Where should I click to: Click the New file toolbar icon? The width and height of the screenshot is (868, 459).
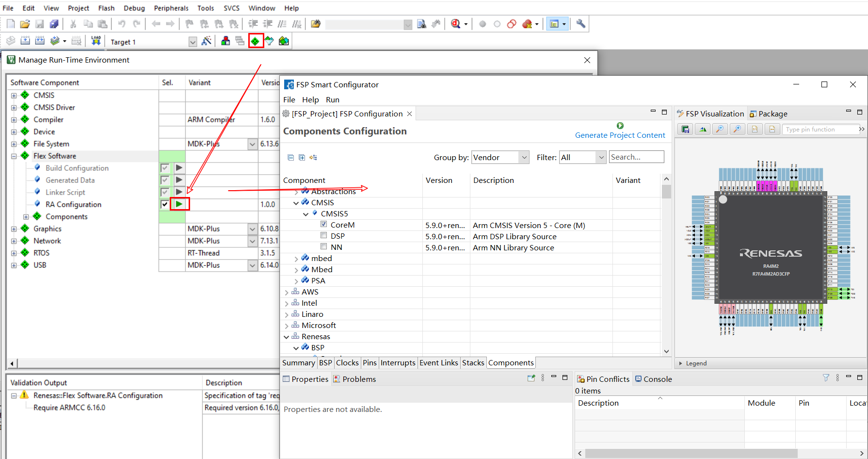[11, 24]
